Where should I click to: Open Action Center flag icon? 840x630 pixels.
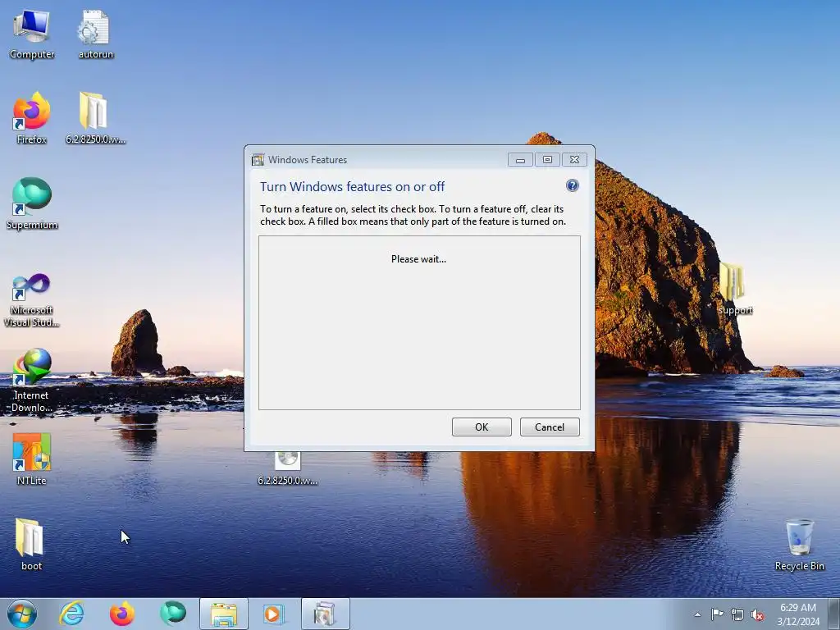(717, 614)
